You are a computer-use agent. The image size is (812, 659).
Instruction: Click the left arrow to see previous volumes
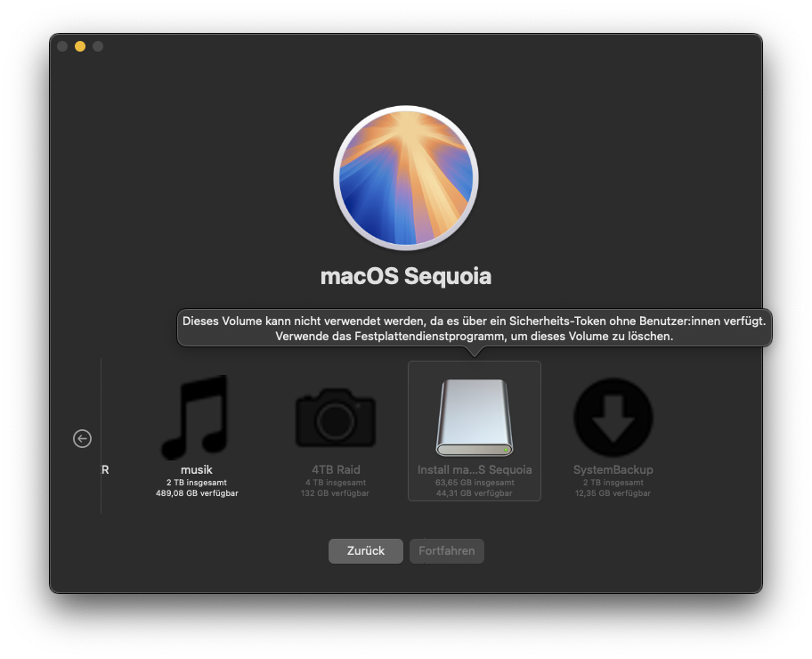82,439
